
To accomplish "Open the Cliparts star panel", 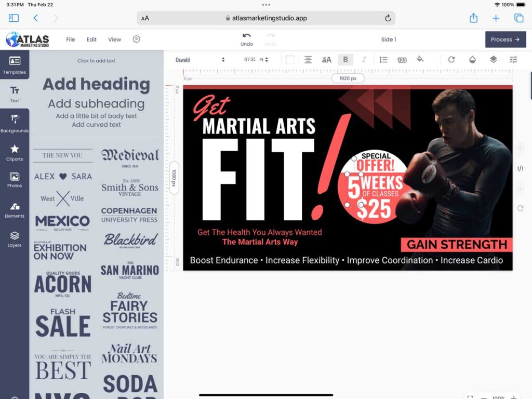I will coord(15,152).
